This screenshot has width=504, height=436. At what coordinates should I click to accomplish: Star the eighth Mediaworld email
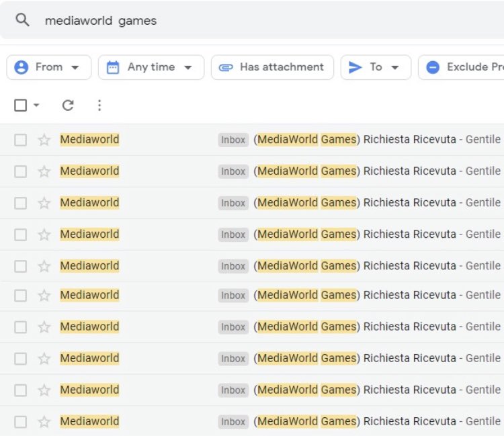click(x=44, y=359)
